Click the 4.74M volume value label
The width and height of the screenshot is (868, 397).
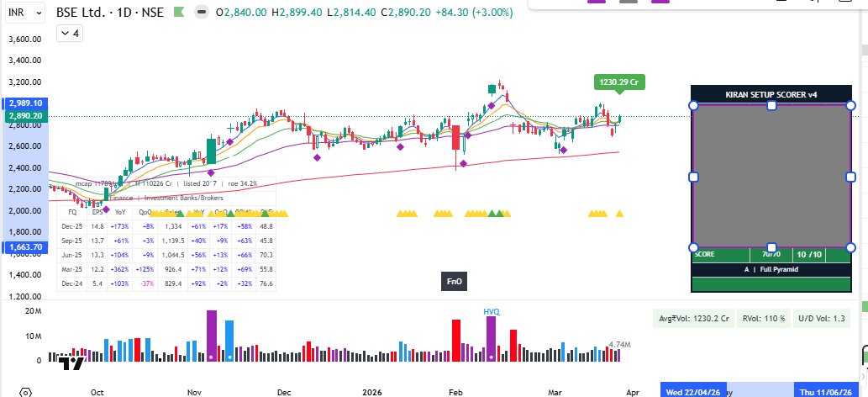pyautogui.click(x=619, y=345)
